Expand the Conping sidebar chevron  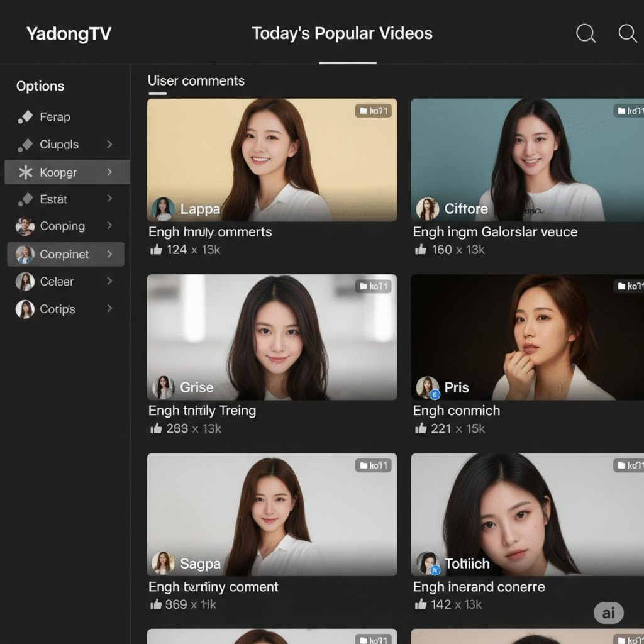click(109, 226)
